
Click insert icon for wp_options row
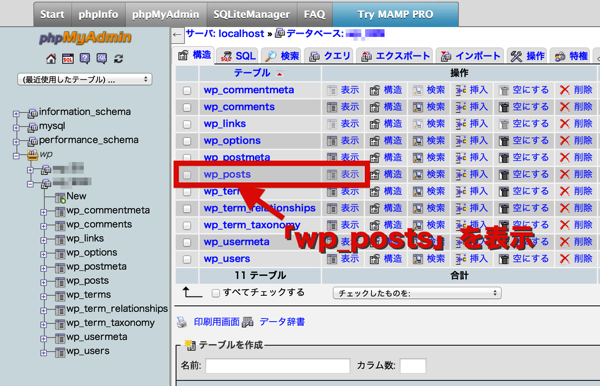[x=461, y=141]
